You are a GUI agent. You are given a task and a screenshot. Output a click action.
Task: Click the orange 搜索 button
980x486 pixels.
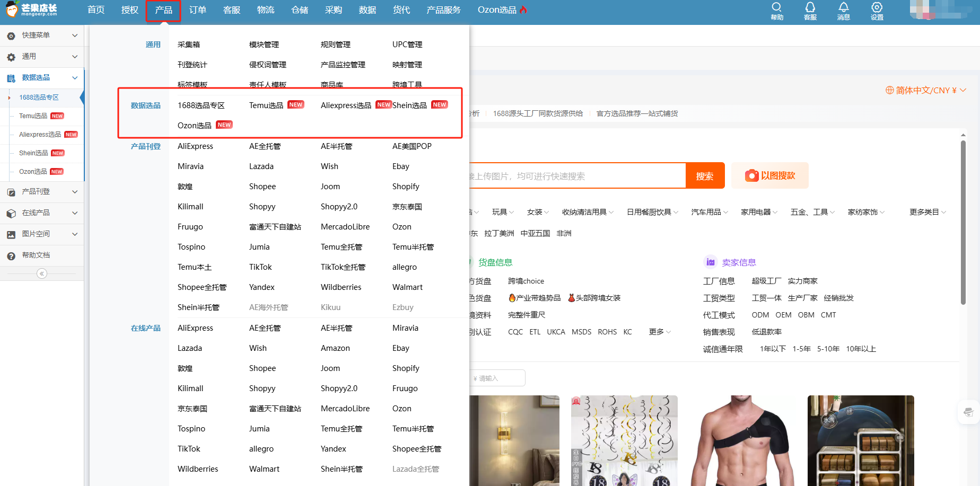[x=705, y=176]
